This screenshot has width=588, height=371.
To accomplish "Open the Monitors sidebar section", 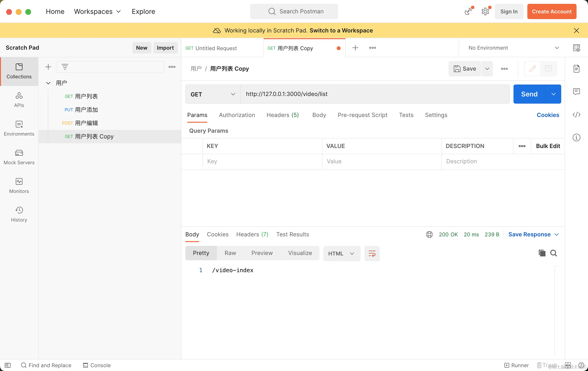I will pyautogui.click(x=19, y=185).
